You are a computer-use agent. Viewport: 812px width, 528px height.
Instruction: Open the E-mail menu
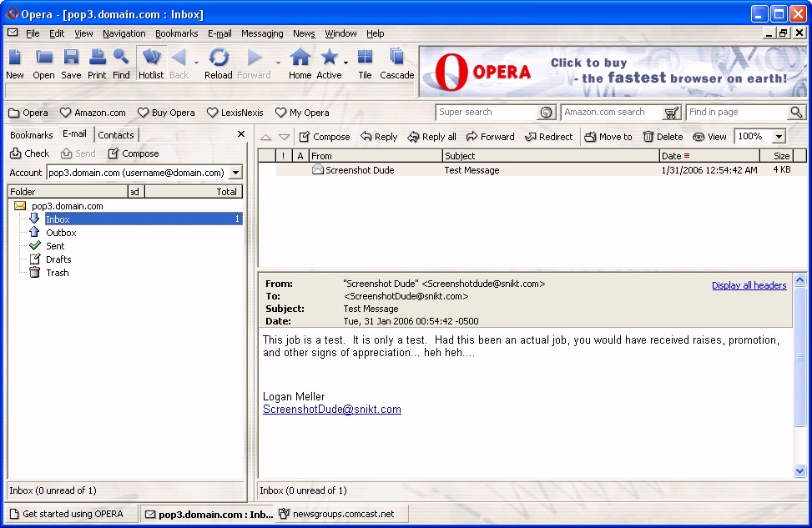point(219,33)
